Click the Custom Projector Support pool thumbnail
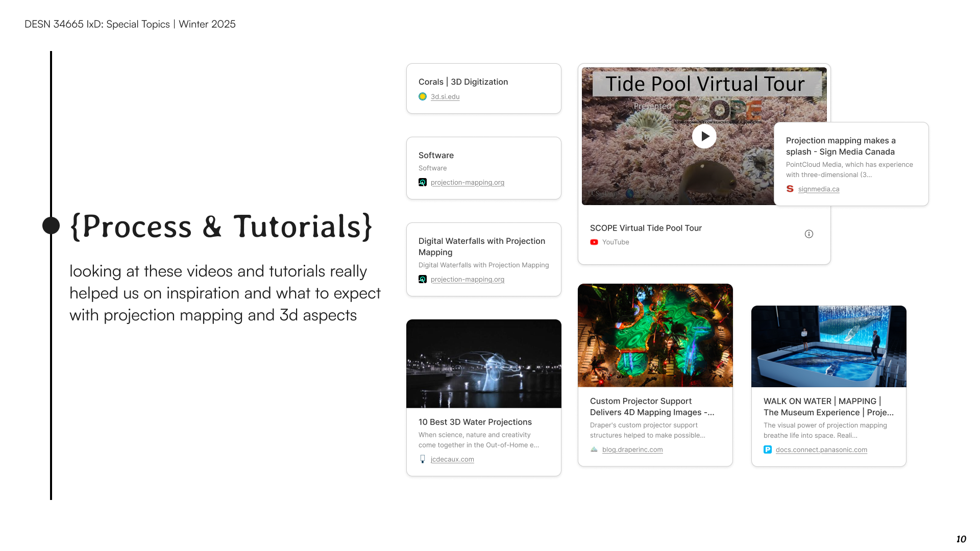980x551 pixels. [655, 335]
